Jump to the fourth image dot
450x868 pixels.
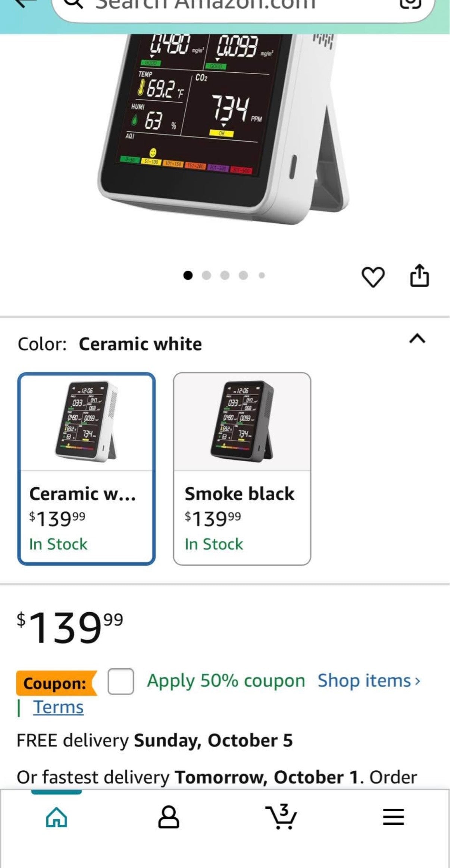click(243, 276)
